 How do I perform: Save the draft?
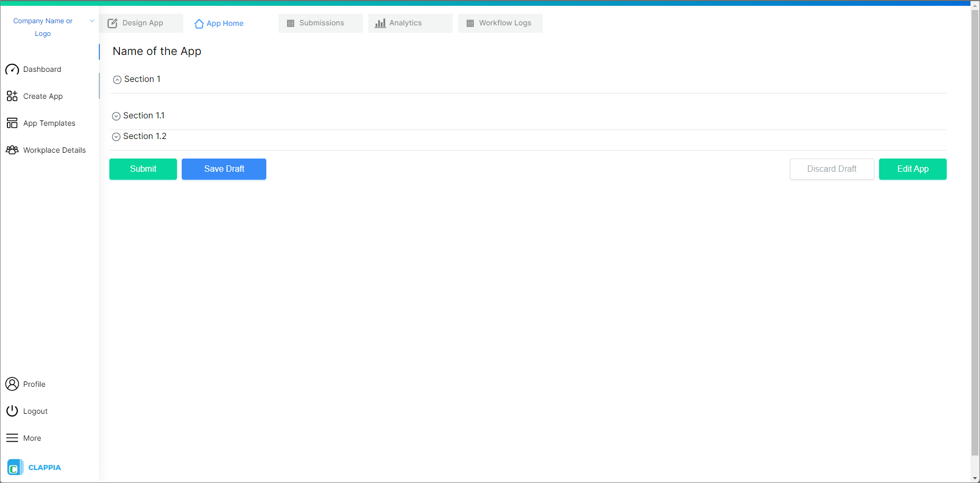(x=223, y=169)
